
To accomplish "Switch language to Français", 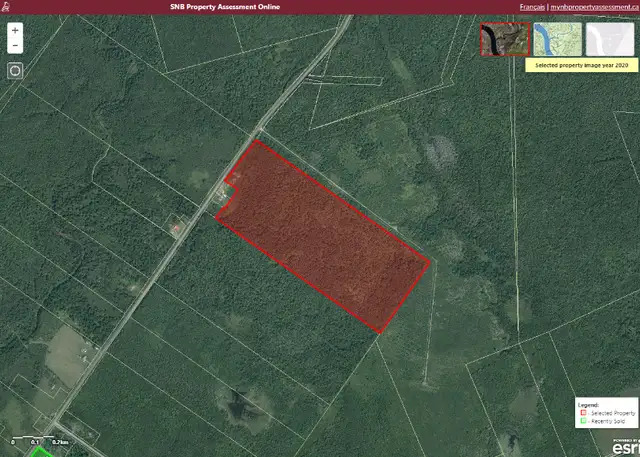I will tap(532, 7).
